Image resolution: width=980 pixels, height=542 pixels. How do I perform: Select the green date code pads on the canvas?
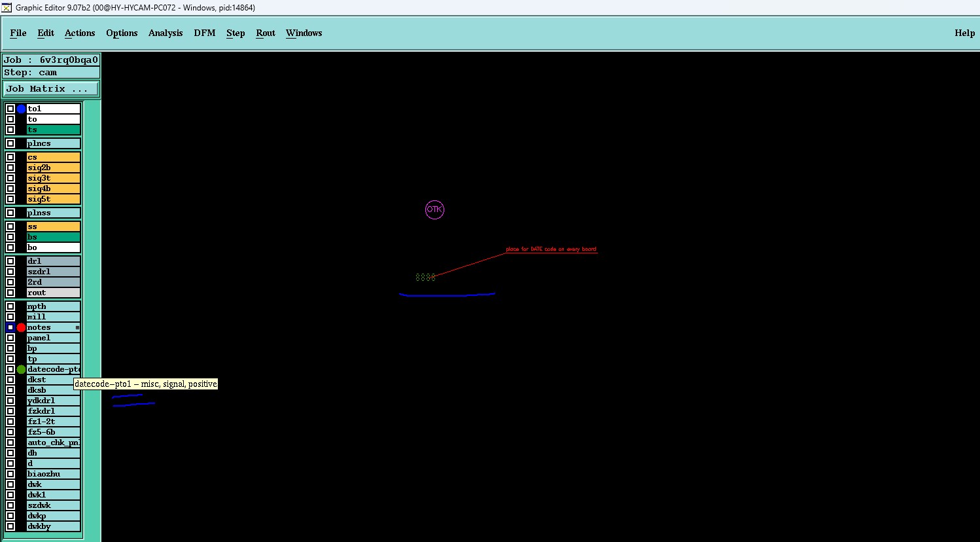click(x=425, y=278)
